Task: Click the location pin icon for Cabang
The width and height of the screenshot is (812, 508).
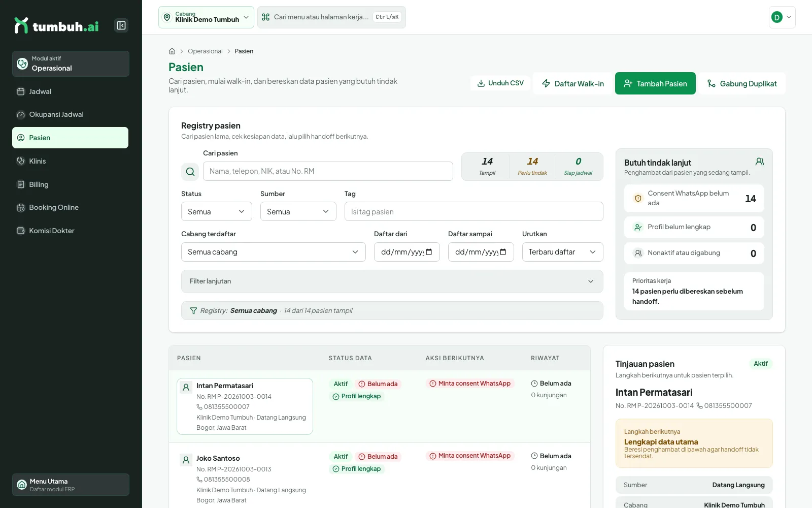Action: click(x=167, y=17)
